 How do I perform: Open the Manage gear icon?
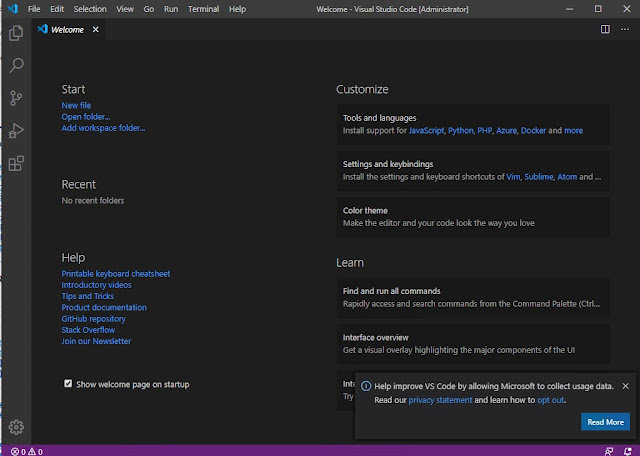(x=16, y=427)
